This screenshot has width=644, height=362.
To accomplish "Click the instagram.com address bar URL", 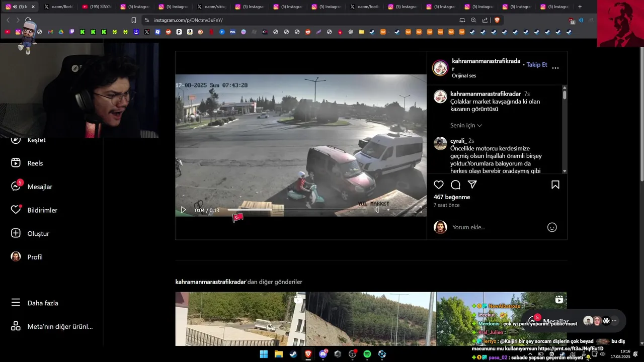I will point(188,20).
